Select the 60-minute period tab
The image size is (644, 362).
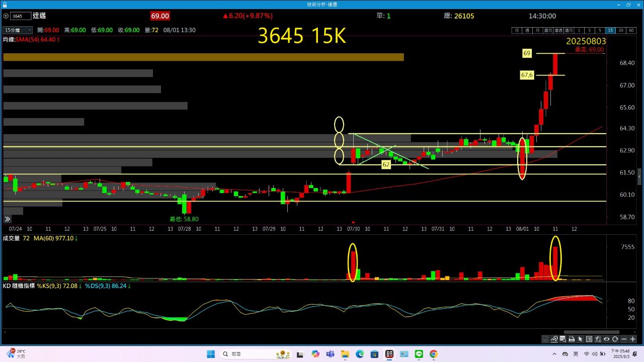pos(630,30)
